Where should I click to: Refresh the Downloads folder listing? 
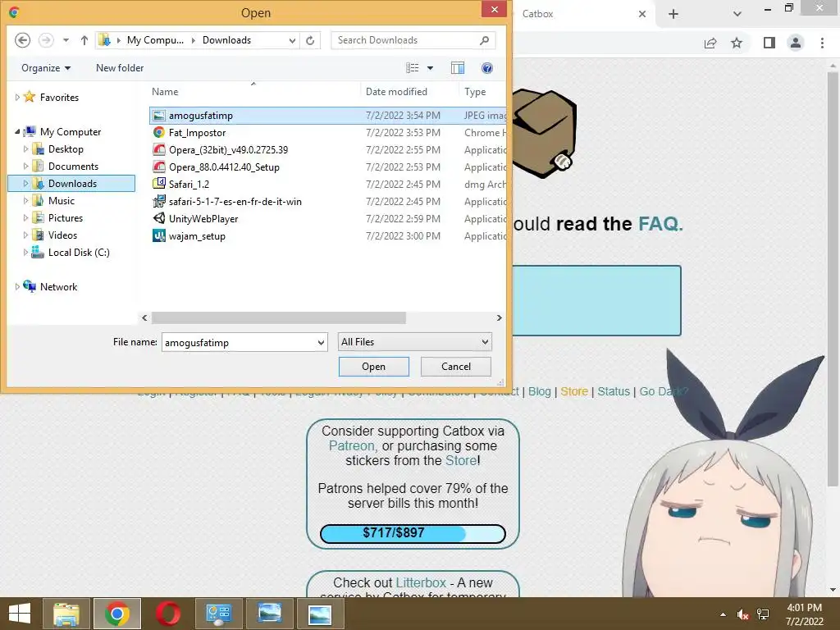pos(310,40)
